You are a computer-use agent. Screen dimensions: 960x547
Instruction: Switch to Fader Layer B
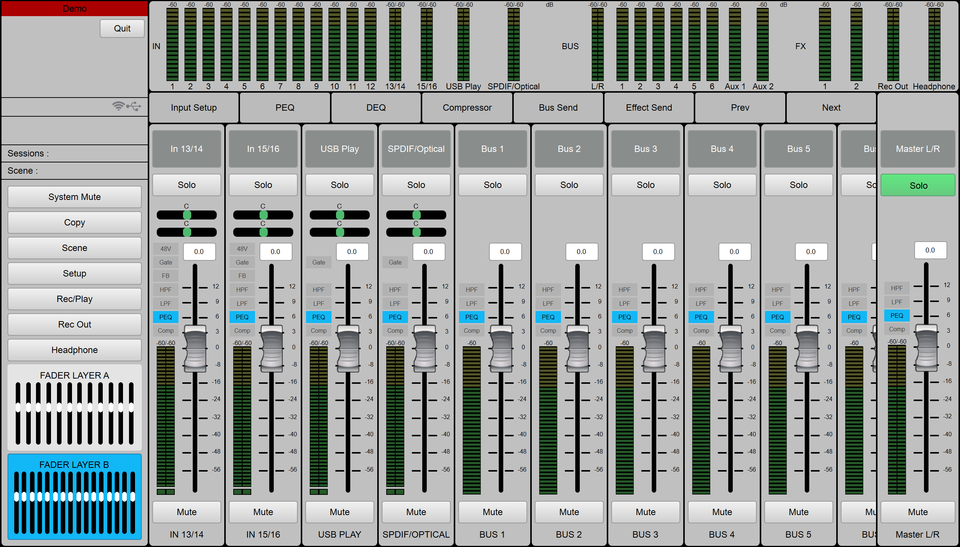click(x=75, y=497)
